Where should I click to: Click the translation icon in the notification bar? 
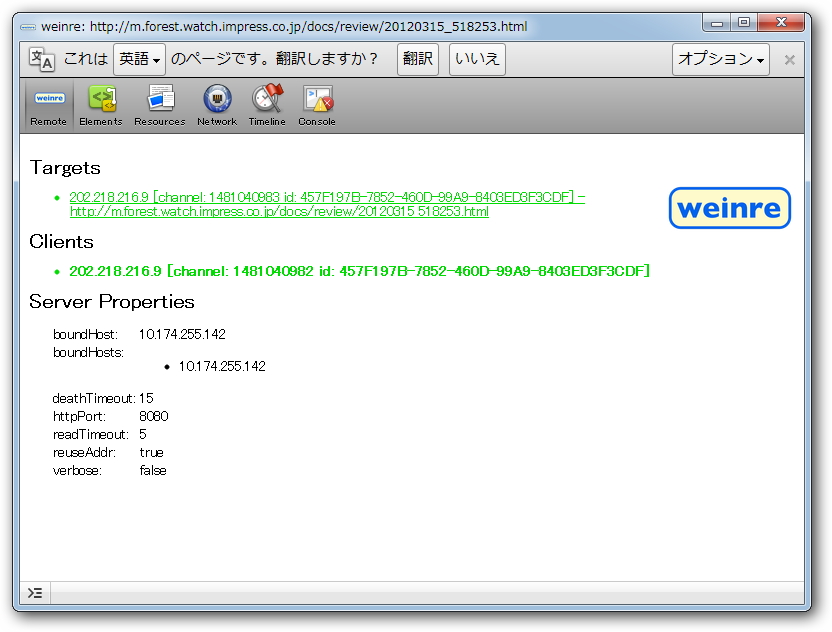38,59
